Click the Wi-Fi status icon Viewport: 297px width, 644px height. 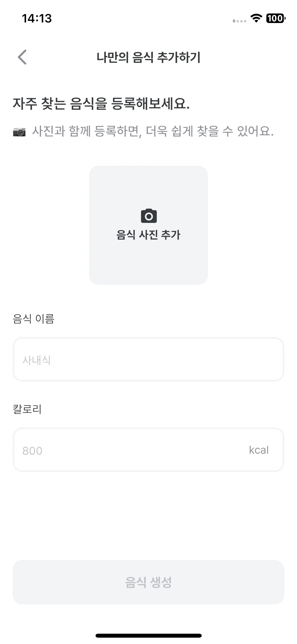coord(256,18)
